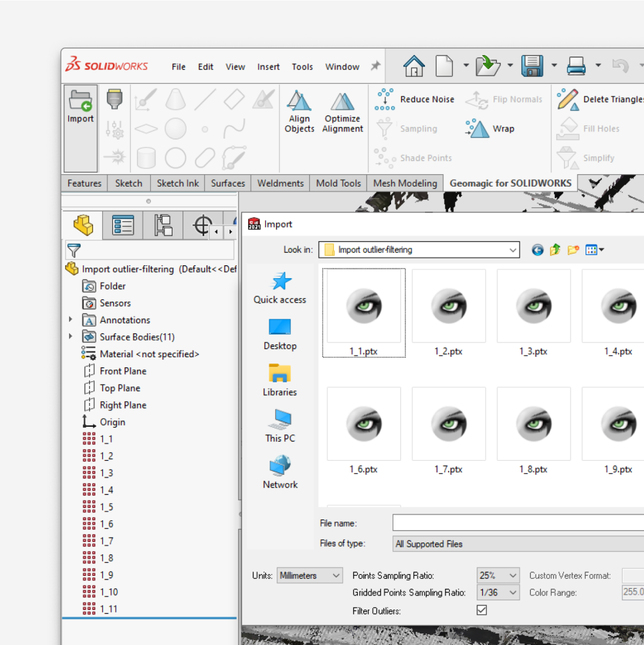This screenshot has height=645, width=644.
Task: Select the Delete Triangles tool
Action: 600,99
